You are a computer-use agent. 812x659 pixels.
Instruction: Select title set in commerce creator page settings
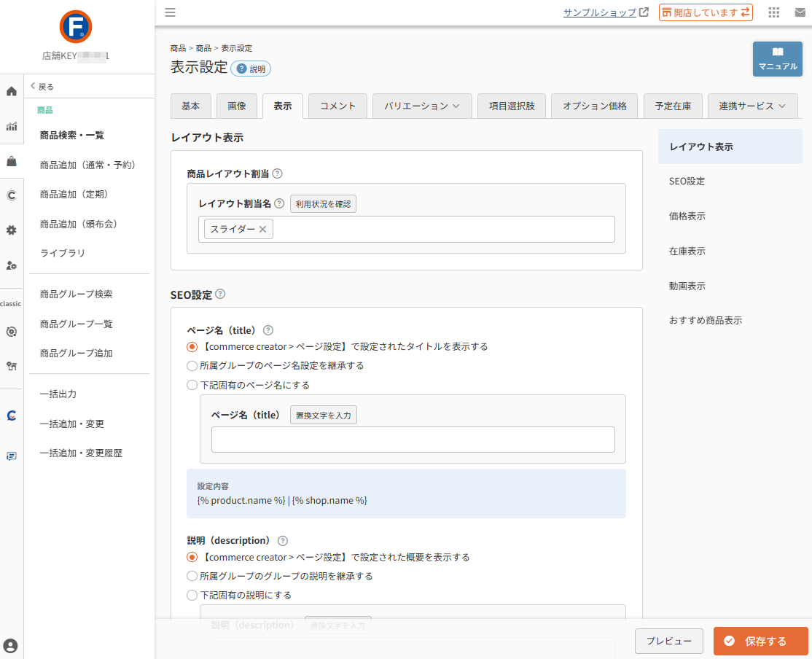click(x=192, y=346)
